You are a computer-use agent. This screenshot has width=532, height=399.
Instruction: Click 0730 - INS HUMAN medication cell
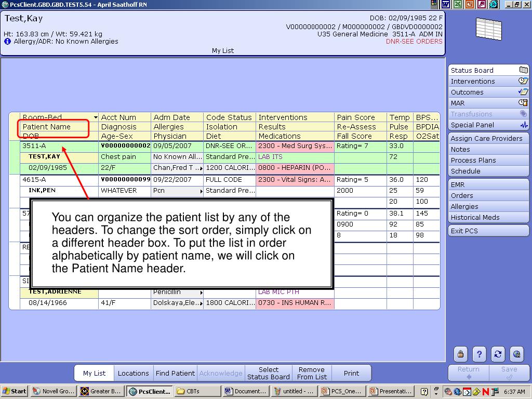click(295, 303)
